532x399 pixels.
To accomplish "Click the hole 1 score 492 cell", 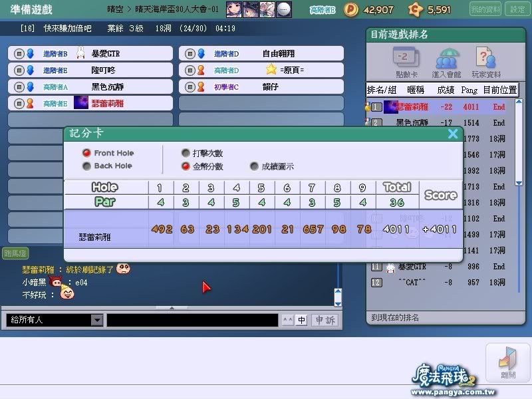I will coord(162,229).
